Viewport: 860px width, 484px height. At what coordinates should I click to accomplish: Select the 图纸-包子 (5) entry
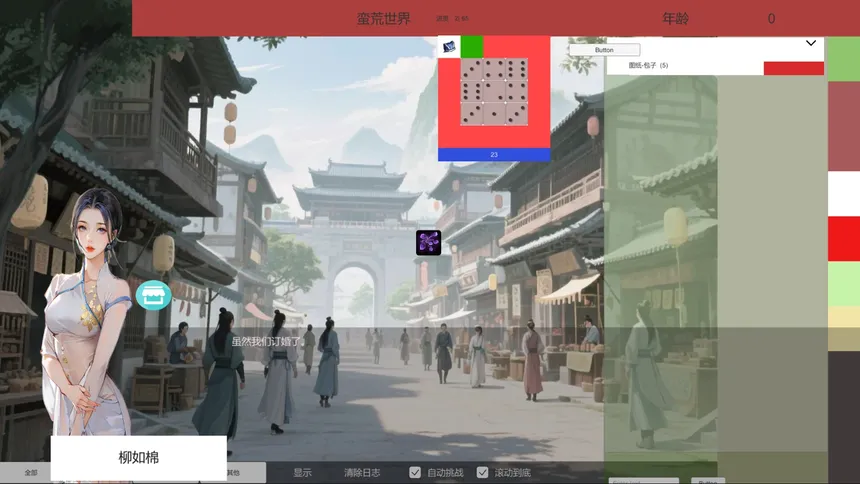(648, 65)
